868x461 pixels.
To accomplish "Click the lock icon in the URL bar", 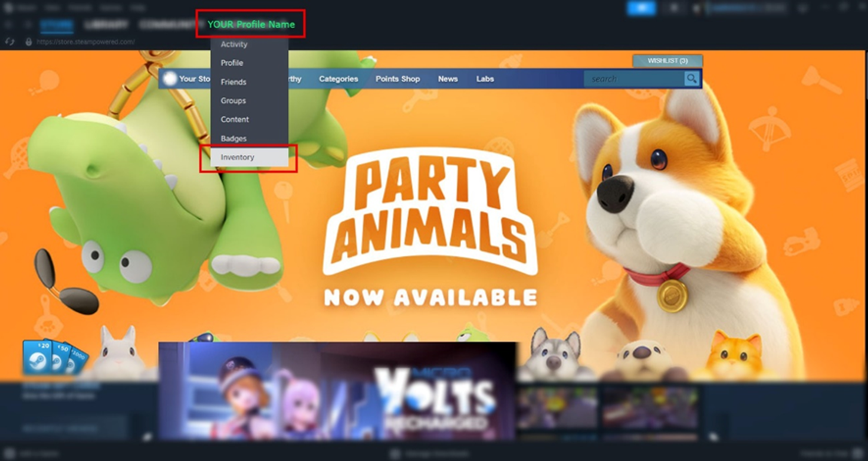I will [28, 42].
